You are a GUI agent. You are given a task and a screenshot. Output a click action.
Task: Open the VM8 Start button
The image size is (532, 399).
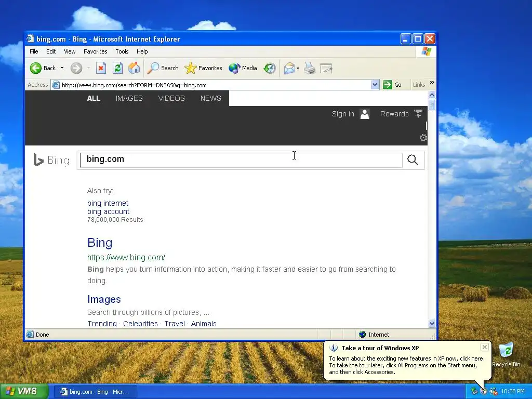24,391
